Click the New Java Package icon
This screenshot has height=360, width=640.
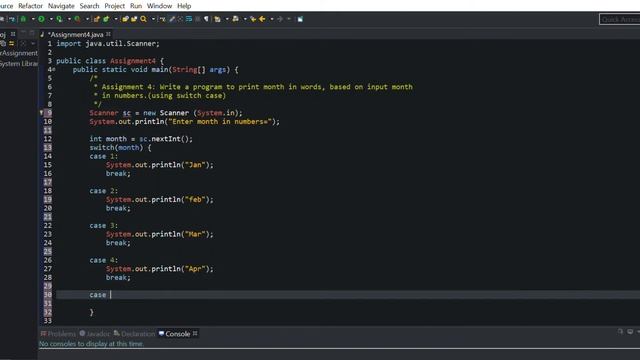point(96,19)
